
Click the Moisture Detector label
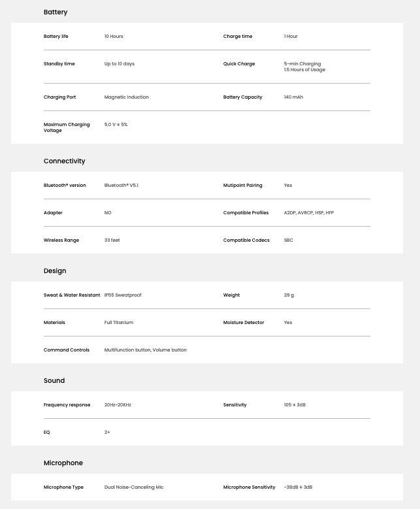(244, 323)
